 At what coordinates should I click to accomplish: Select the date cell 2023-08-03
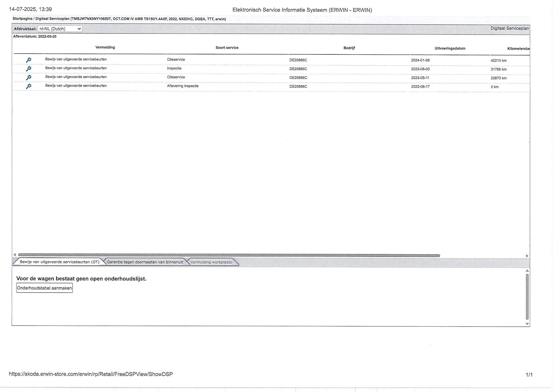tap(420, 69)
